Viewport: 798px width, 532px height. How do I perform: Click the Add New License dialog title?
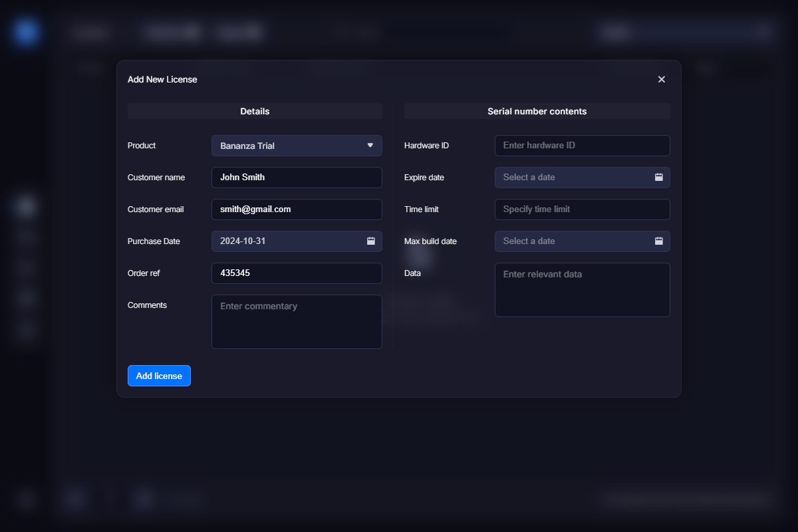[x=162, y=79]
